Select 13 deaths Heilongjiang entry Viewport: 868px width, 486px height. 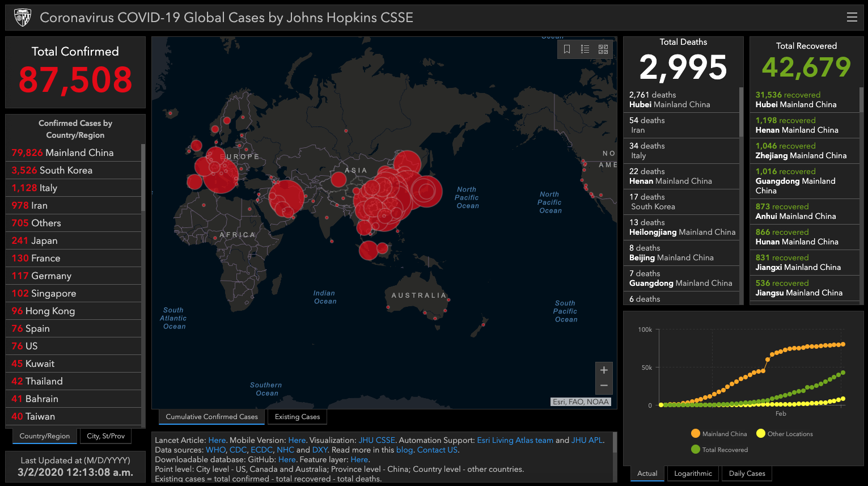tap(681, 227)
